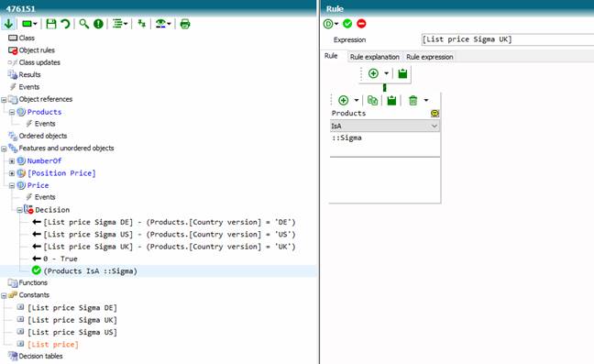Screen dimensions: 594x364
Task: Click the trash delete icon in the Products condition box
Action: (412, 100)
